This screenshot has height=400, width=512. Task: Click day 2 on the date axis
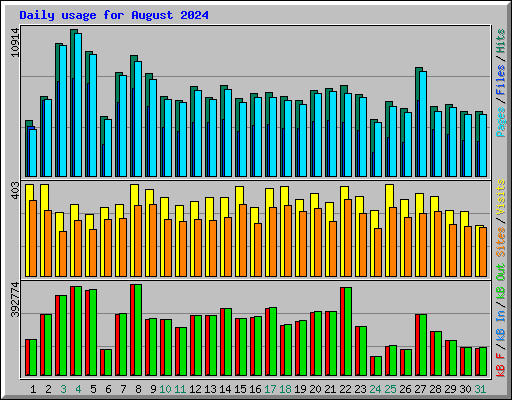48,389
